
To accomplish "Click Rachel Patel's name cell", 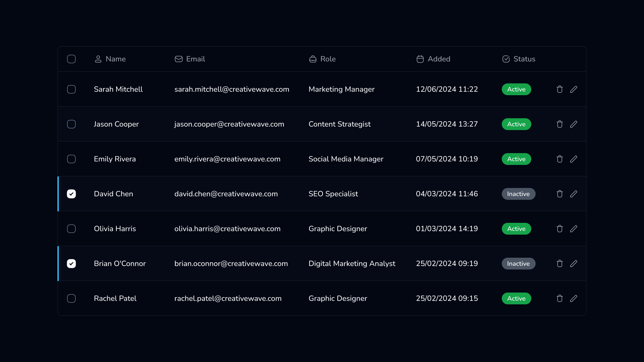I will click(115, 298).
